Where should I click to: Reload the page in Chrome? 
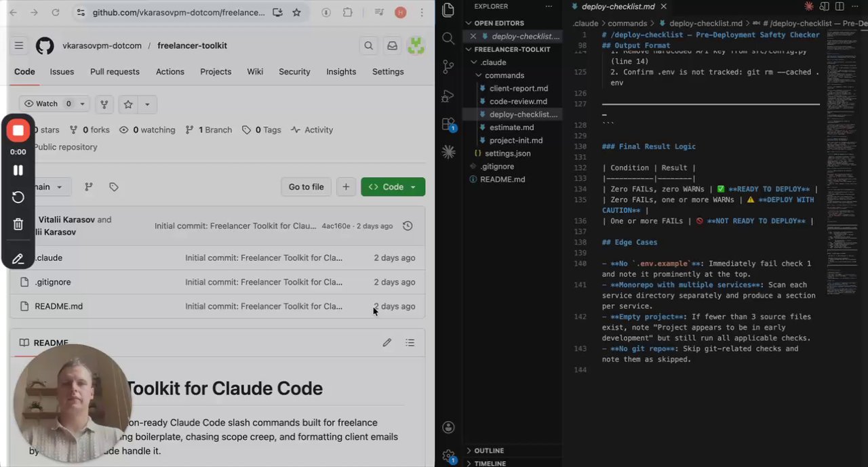tap(56, 12)
